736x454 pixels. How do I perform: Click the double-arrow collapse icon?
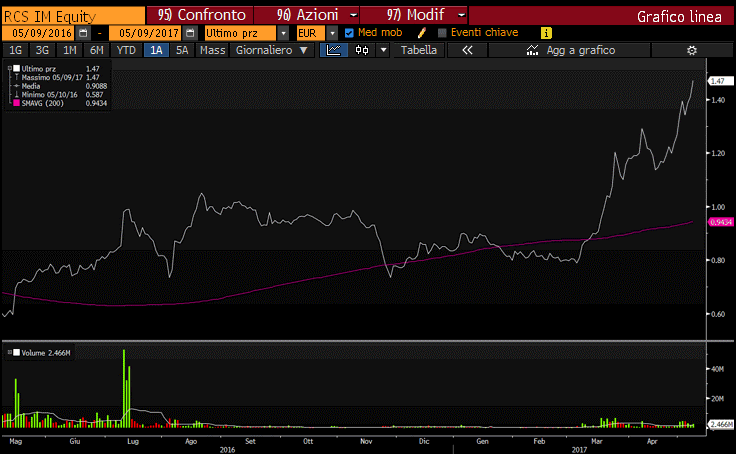[467, 50]
